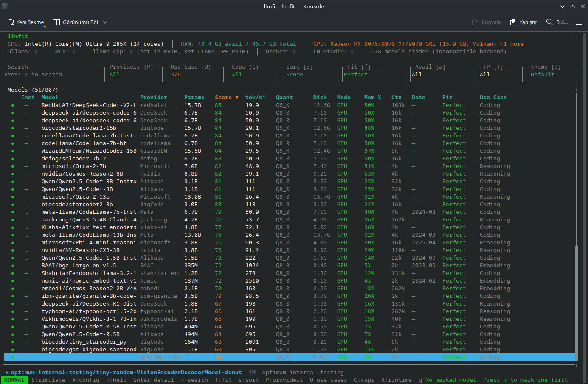
Task: Click the Ctx column header
Action: [x=397, y=98]
